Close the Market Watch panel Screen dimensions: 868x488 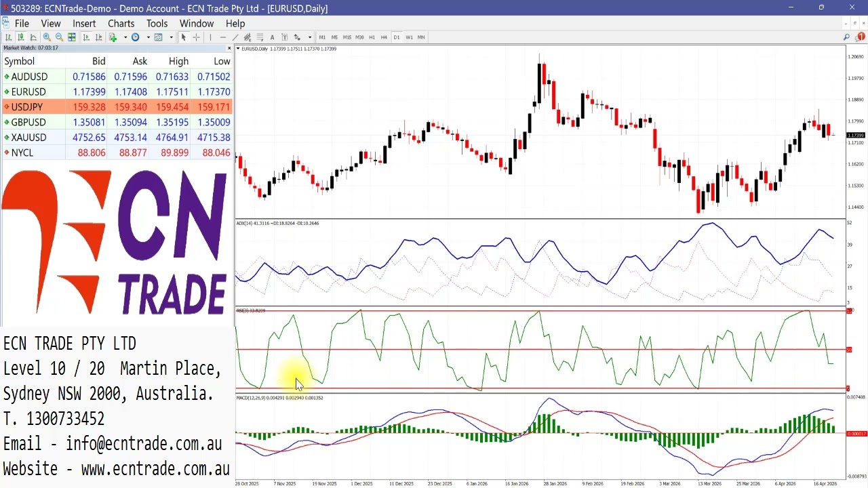click(229, 48)
